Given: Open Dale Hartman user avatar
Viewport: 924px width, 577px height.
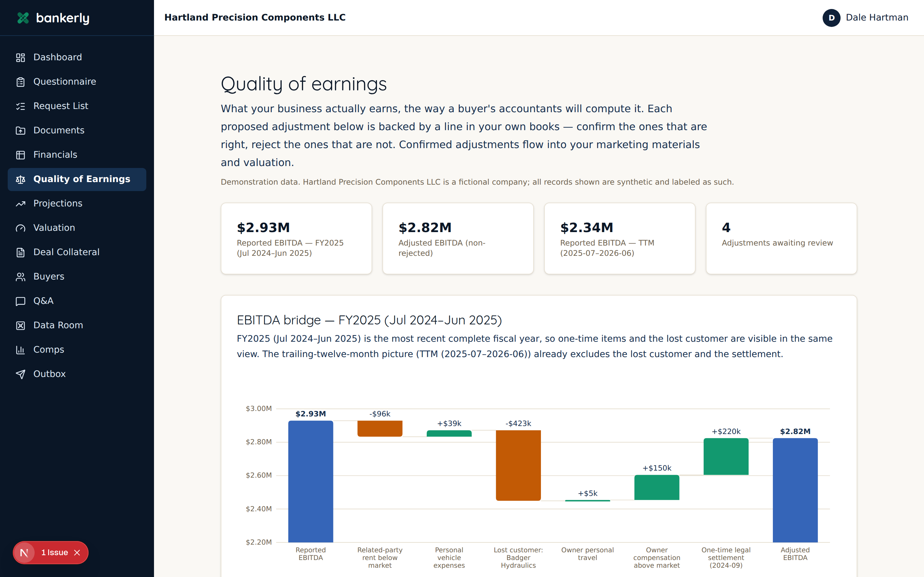Looking at the screenshot, I should click(831, 18).
